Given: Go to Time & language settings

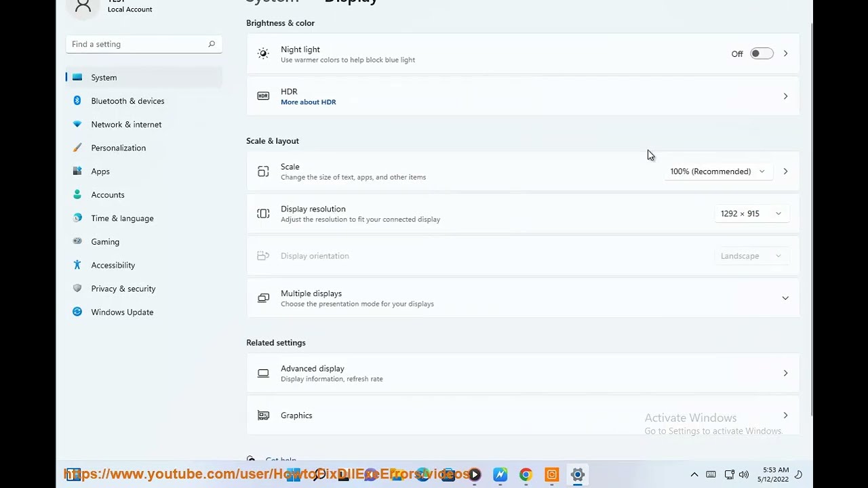Looking at the screenshot, I should (x=144, y=218).
